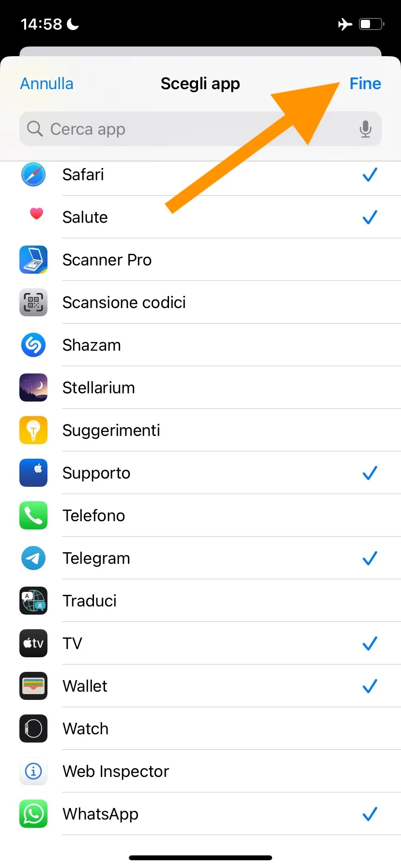Tap the Traduci app icon
This screenshot has height=868, width=401.
coord(33,601)
